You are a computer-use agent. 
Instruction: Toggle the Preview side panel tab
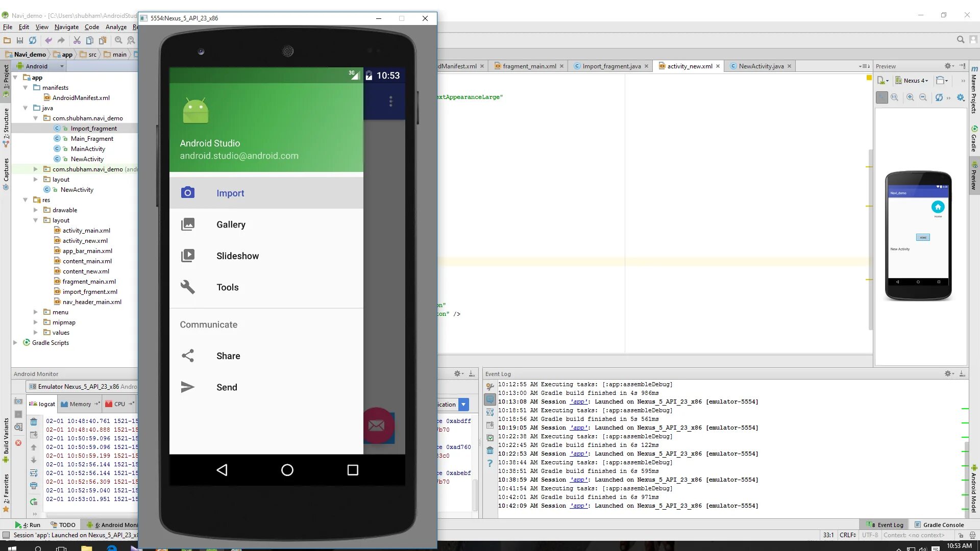pyautogui.click(x=974, y=176)
